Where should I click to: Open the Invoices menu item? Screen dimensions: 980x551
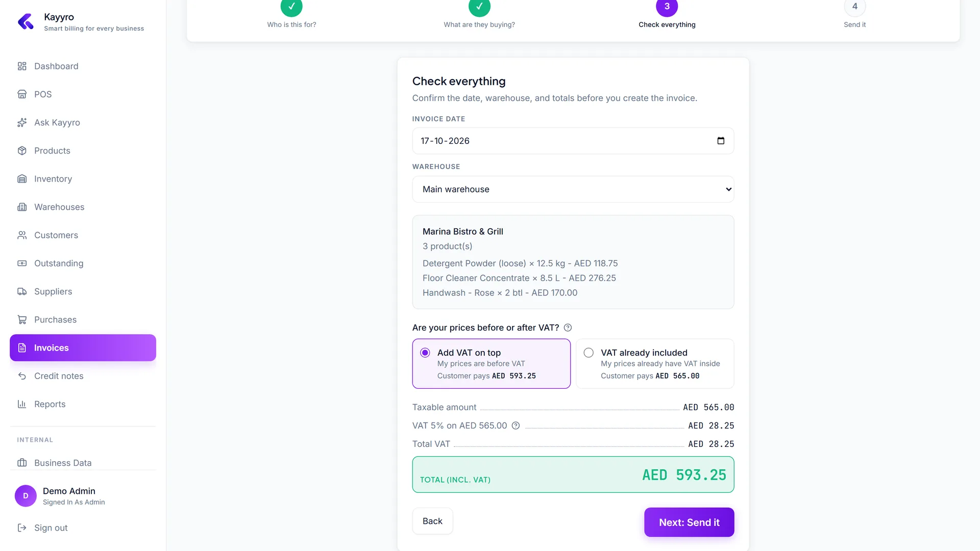(x=83, y=348)
